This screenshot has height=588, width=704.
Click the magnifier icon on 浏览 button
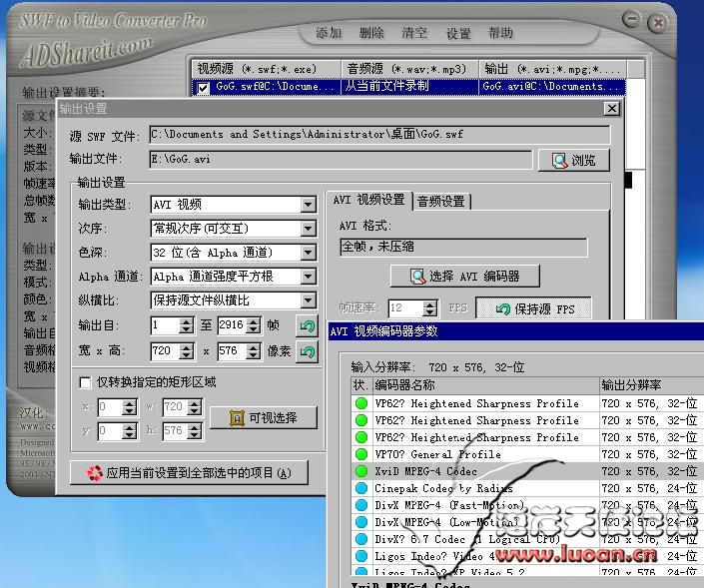tap(559, 161)
